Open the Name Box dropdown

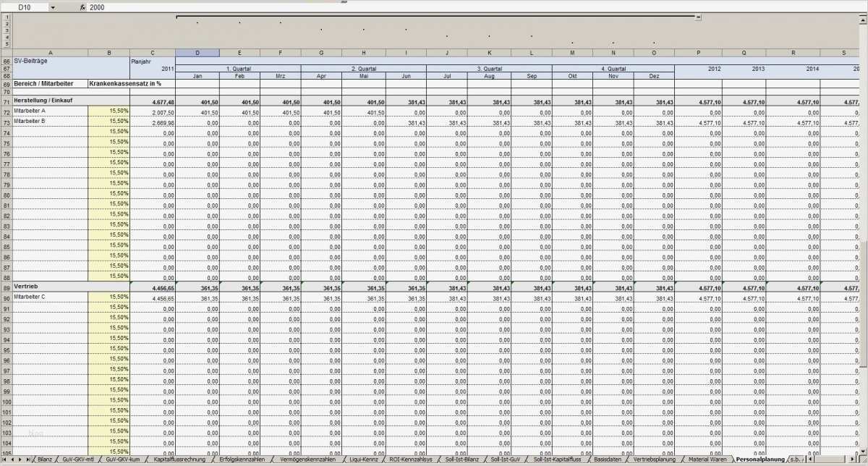click(52, 7)
